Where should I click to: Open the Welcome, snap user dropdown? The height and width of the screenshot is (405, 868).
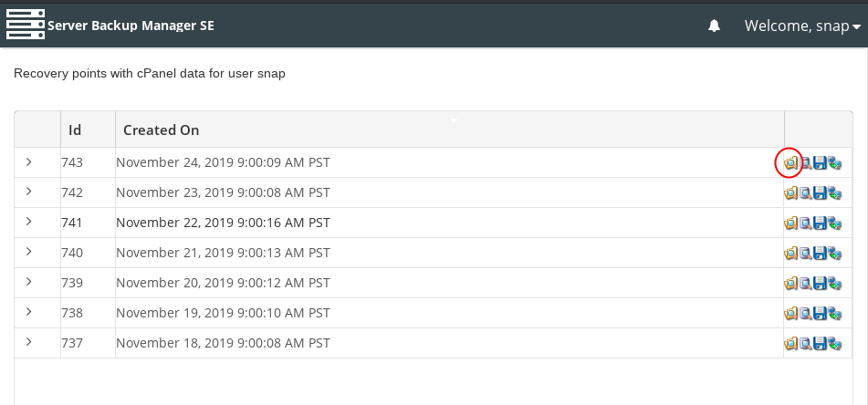[x=802, y=26]
